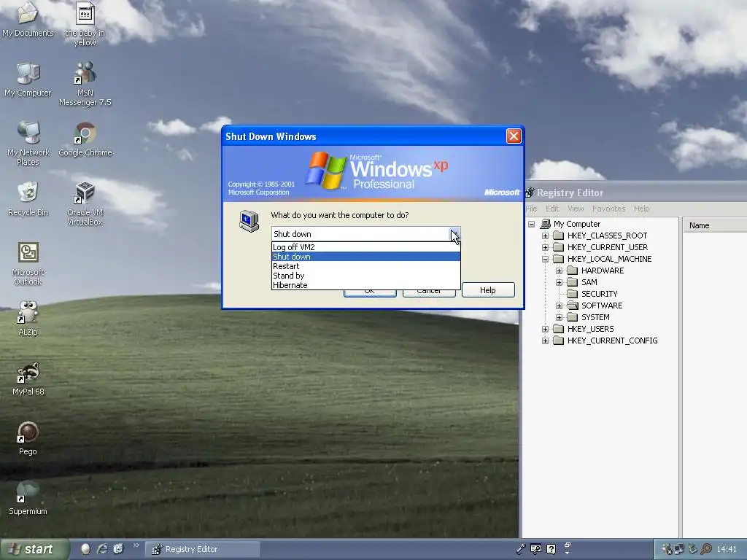Open Pego desktop shortcut

click(x=28, y=437)
